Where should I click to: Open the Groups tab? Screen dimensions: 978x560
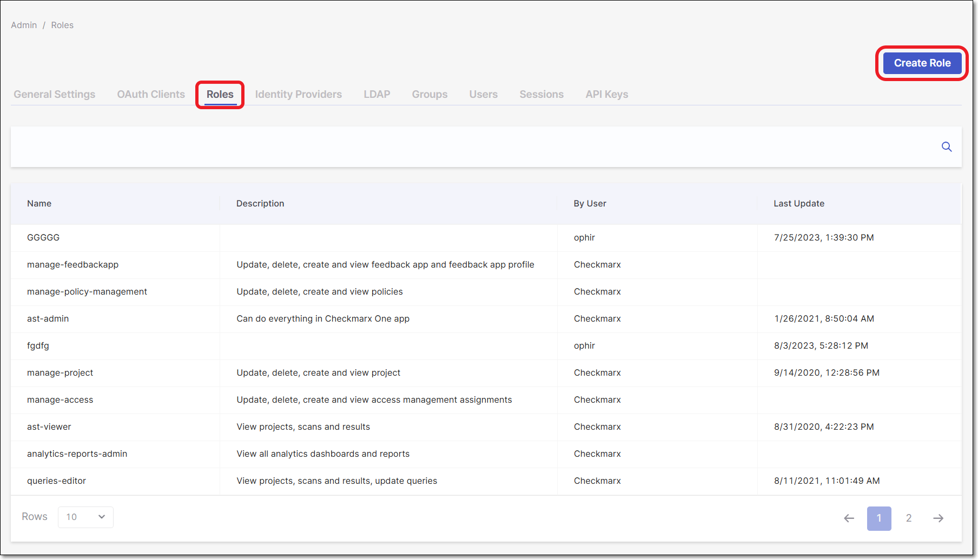430,95
